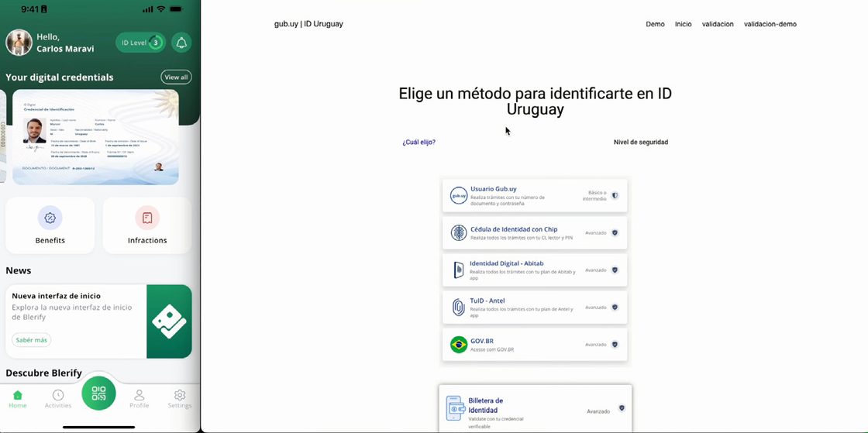868x433 pixels.
Task: Select Cédula de Identidad con Chip
Action: pos(535,233)
